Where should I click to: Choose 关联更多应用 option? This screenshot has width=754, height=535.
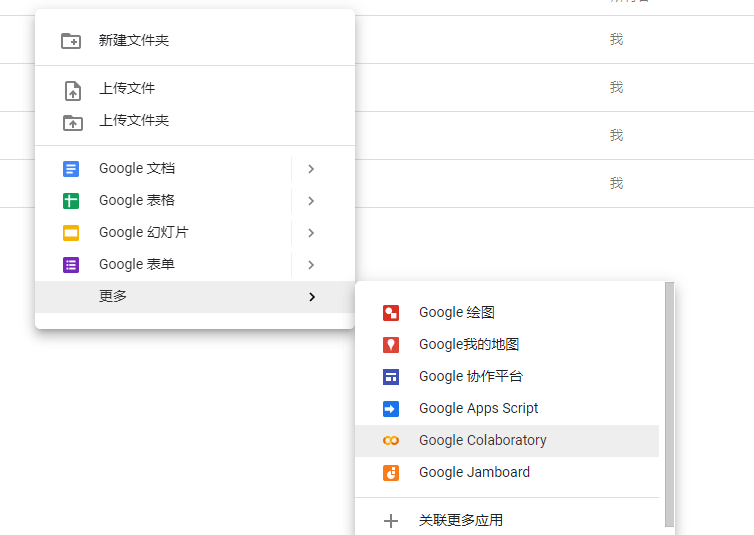coord(507,520)
